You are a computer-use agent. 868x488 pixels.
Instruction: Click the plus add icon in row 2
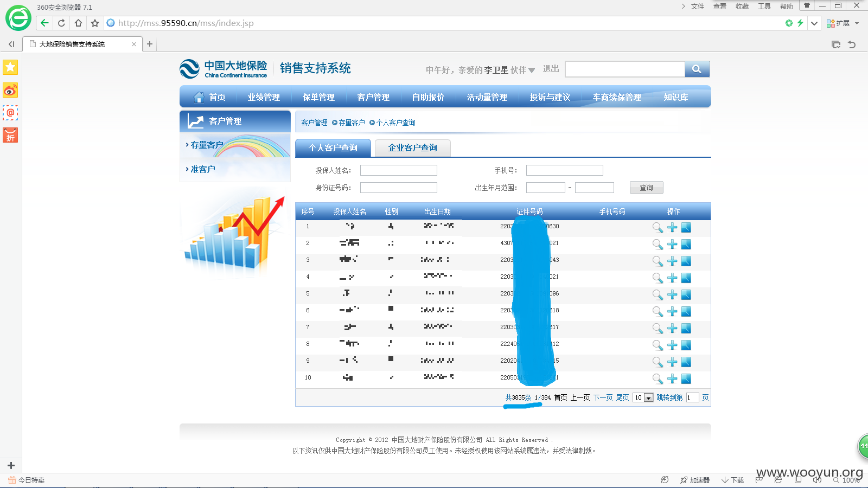pyautogui.click(x=672, y=245)
